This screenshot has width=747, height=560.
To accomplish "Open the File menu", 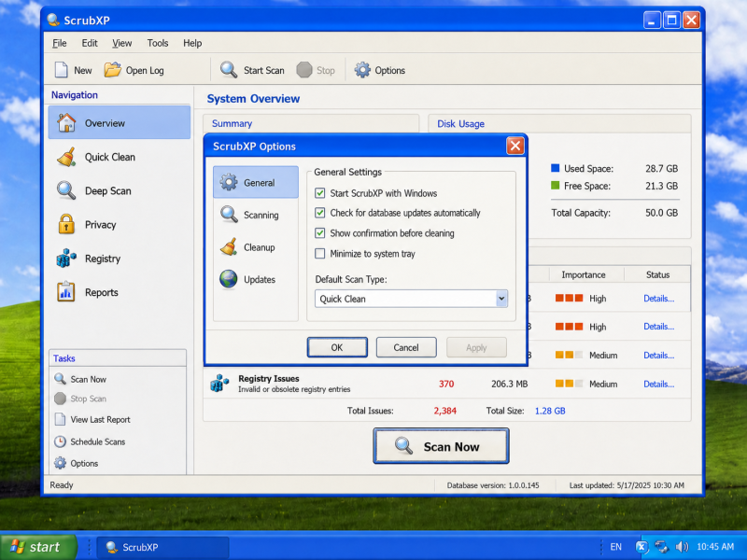I will coord(60,43).
